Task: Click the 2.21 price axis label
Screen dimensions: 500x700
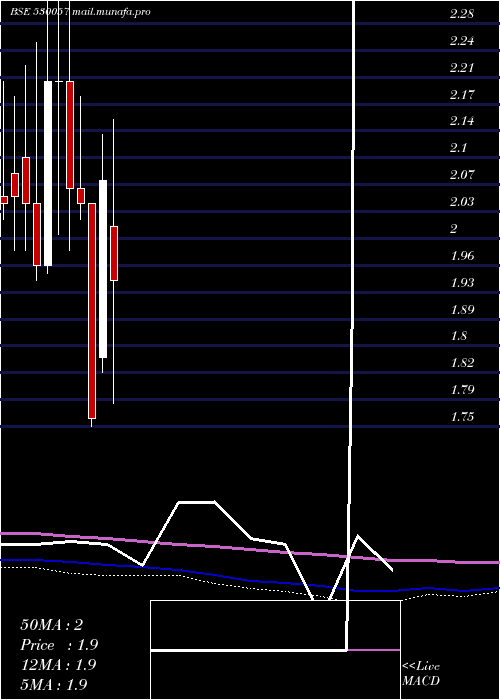Action: [x=462, y=68]
